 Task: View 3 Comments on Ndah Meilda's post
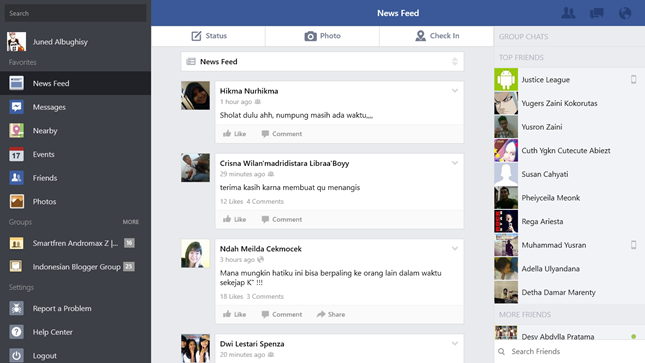coord(265,297)
